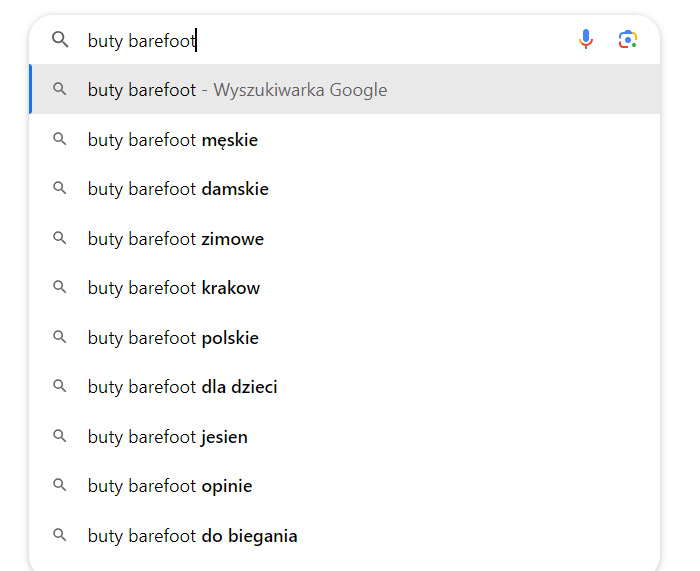Click magnifier icon beside 'buty barefoot męskie'

(x=60, y=139)
